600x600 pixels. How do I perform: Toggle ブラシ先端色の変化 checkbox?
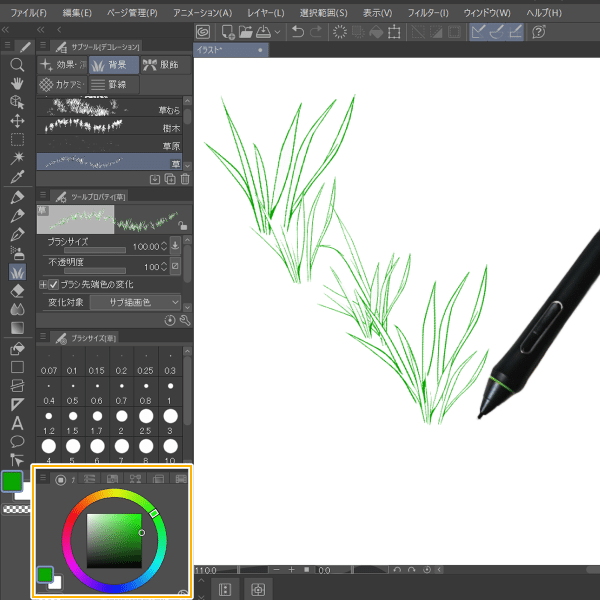point(54,284)
